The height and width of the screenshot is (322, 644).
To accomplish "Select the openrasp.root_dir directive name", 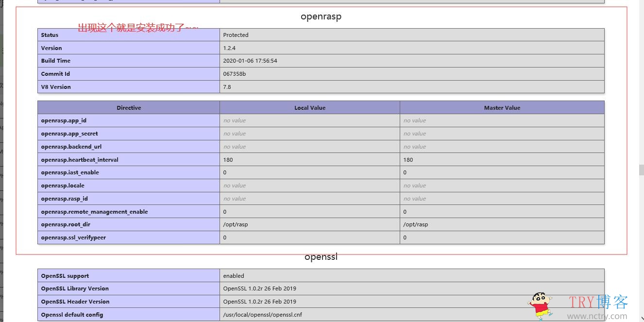I will point(66,224).
